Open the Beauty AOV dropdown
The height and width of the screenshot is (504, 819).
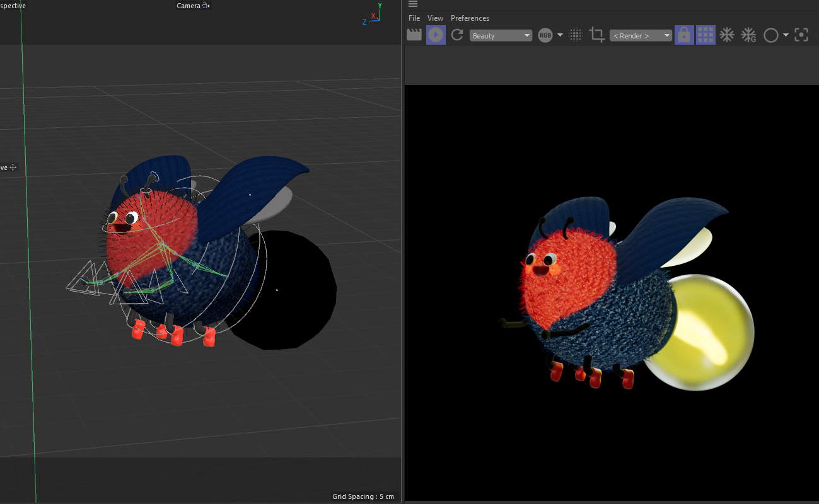click(x=501, y=36)
